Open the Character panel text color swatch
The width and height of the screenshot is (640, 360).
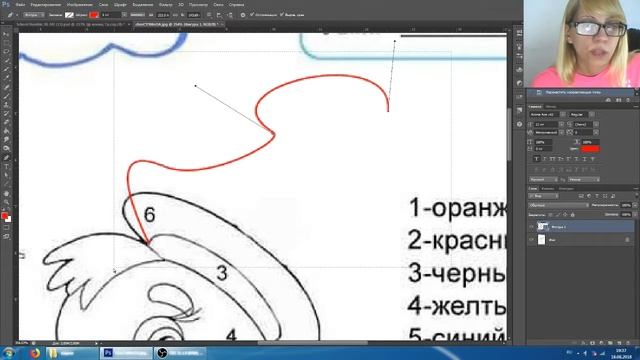pyautogui.click(x=591, y=149)
